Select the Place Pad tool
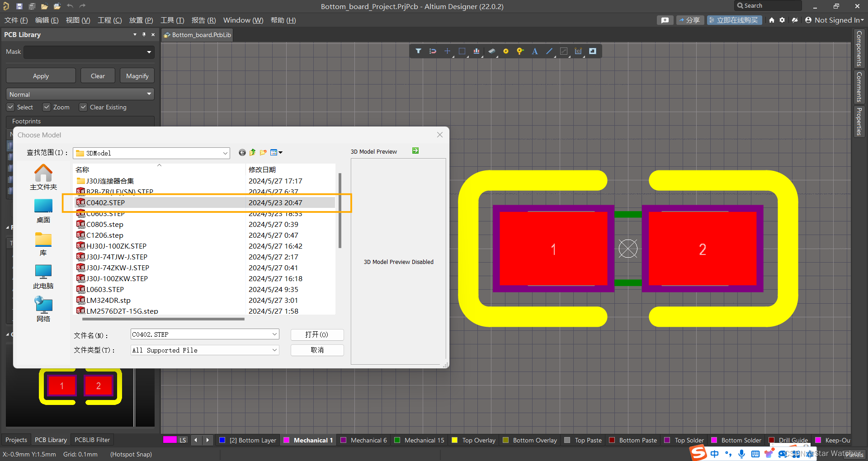Screen dimensions: 868x461 506,51
